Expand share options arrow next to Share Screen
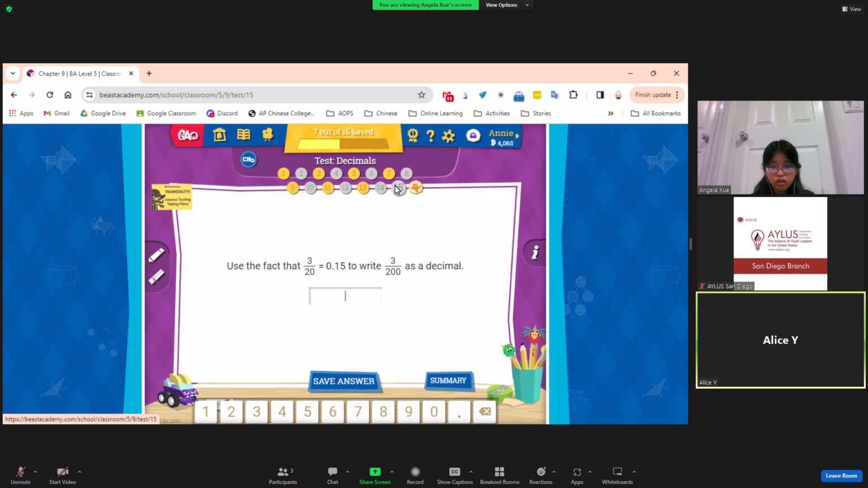868x488 pixels. point(392,472)
